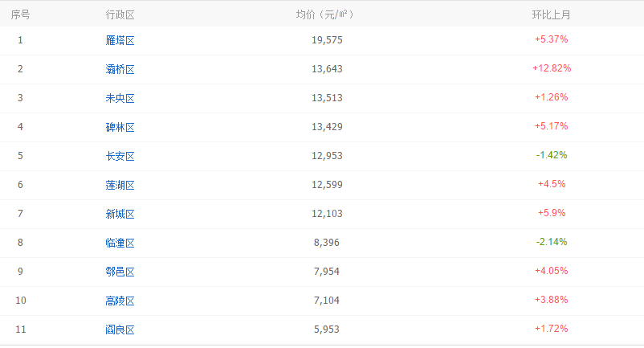
Task: Select the 5,953 average price cell
Action: click(327, 329)
